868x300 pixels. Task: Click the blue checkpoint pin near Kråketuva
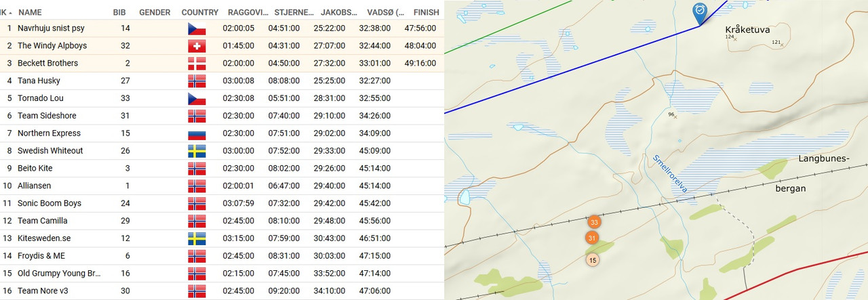pos(700,14)
